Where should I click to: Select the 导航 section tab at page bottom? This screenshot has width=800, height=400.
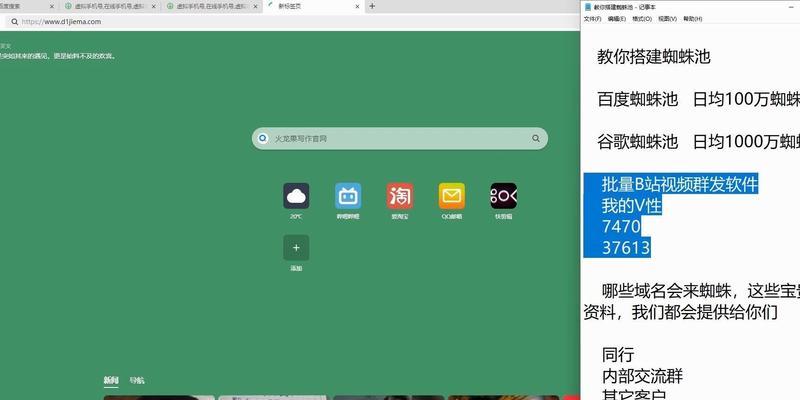point(137,380)
